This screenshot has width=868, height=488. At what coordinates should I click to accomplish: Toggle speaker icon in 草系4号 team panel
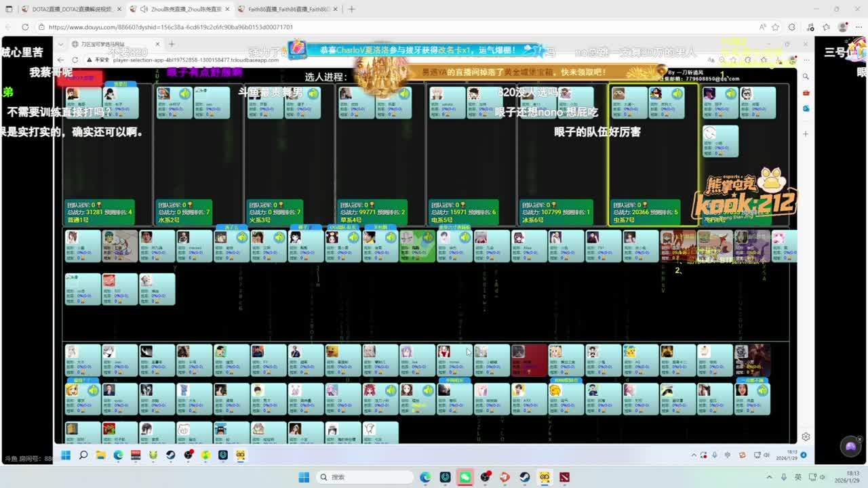point(404,94)
